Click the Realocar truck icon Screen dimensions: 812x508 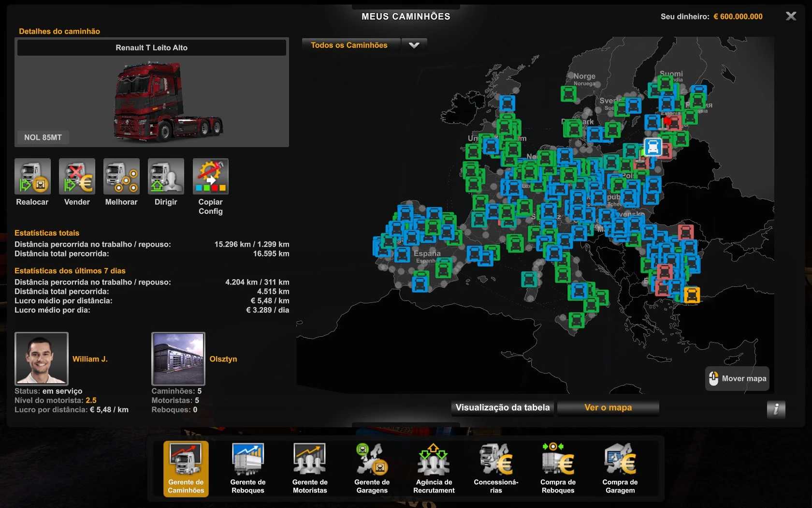coord(32,177)
